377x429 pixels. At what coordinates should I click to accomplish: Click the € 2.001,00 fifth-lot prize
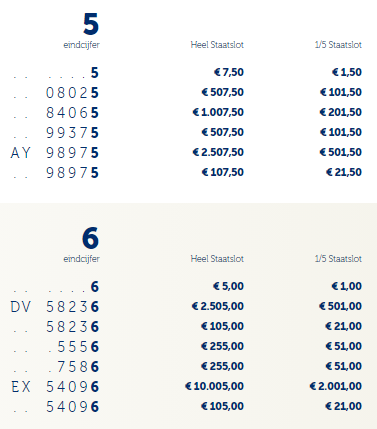click(x=336, y=386)
